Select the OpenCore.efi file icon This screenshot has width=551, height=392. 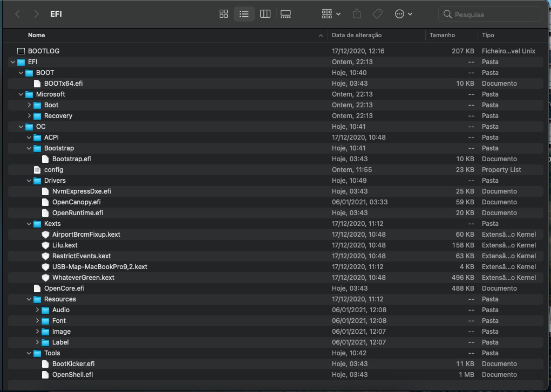tap(37, 288)
